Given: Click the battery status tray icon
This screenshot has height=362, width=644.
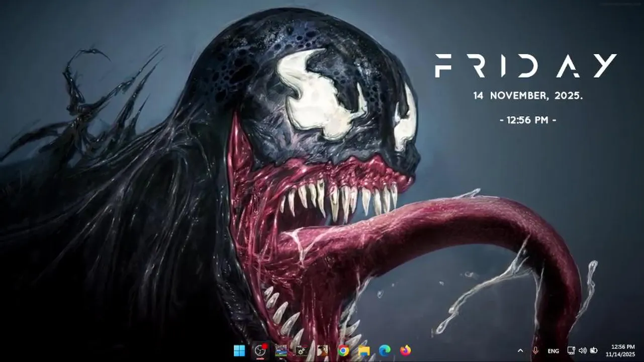Looking at the screenshot, I should click(x=594, y=350).
